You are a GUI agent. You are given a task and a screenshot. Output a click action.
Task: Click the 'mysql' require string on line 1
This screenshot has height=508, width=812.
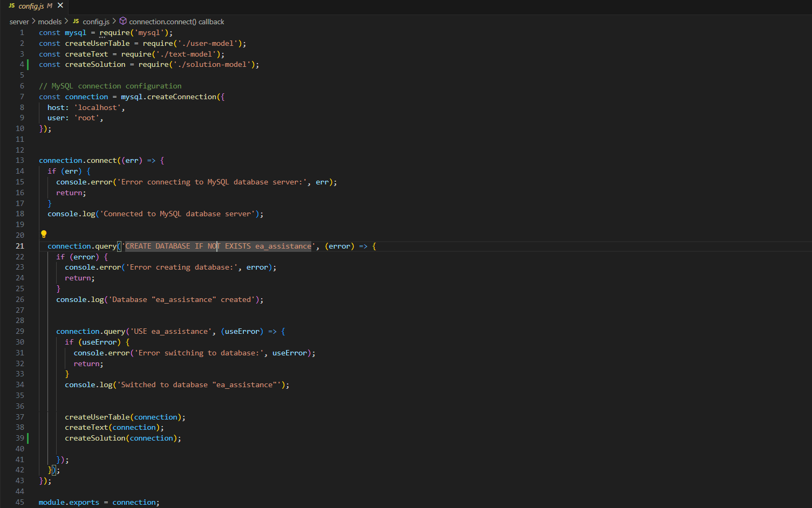coord(149,32)
